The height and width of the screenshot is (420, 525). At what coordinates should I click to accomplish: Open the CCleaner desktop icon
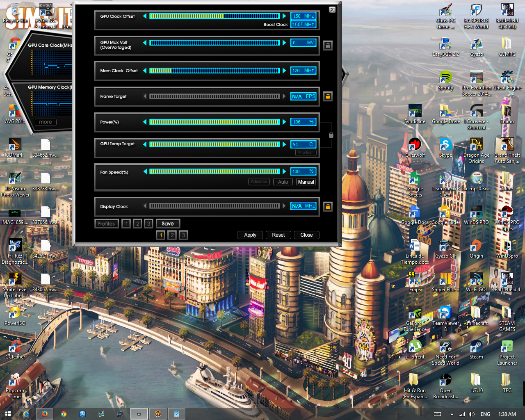pyautogui.click(x=15, y=349)
